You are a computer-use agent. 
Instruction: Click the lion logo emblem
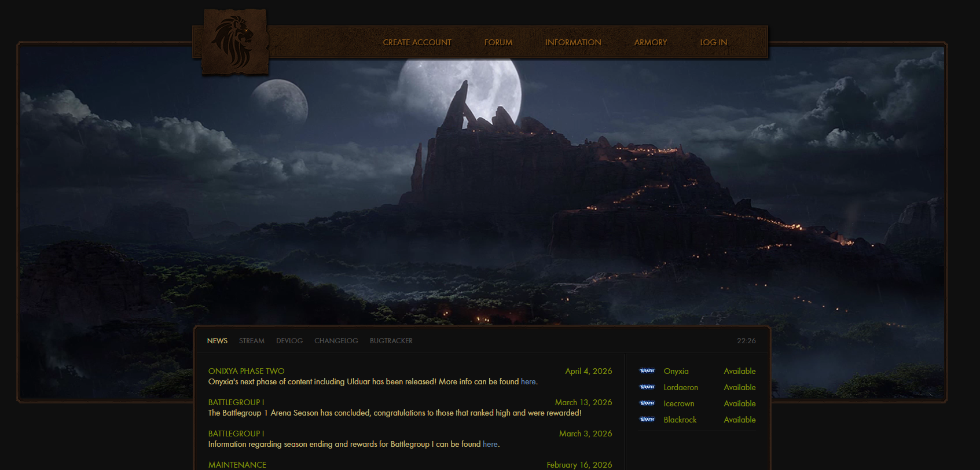coord(234,42)
